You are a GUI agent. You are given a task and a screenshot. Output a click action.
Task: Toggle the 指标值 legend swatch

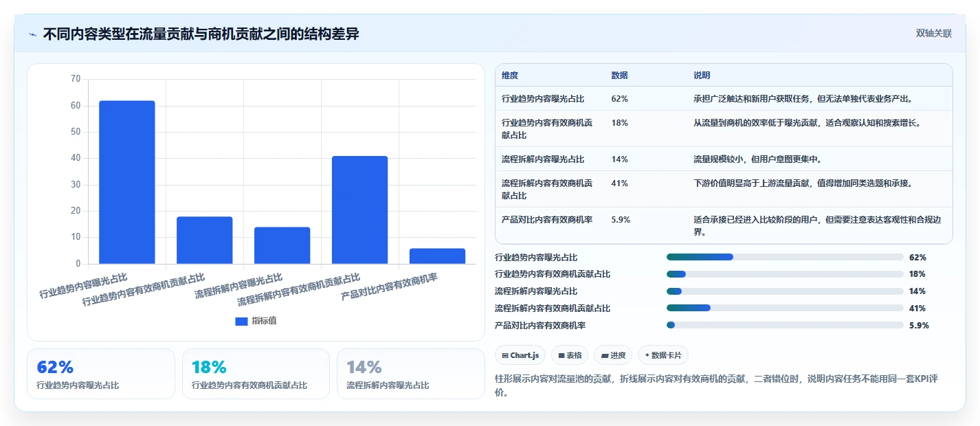(x=241, y=321)
